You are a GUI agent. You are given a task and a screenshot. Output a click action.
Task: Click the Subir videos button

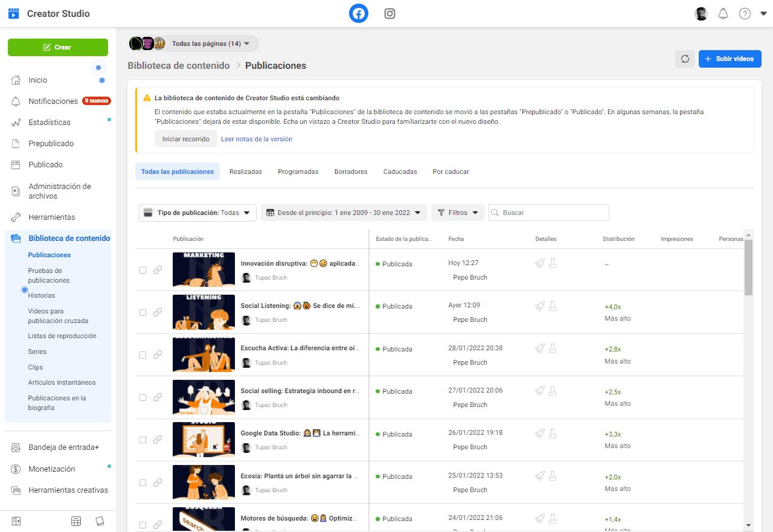point(730,59)
